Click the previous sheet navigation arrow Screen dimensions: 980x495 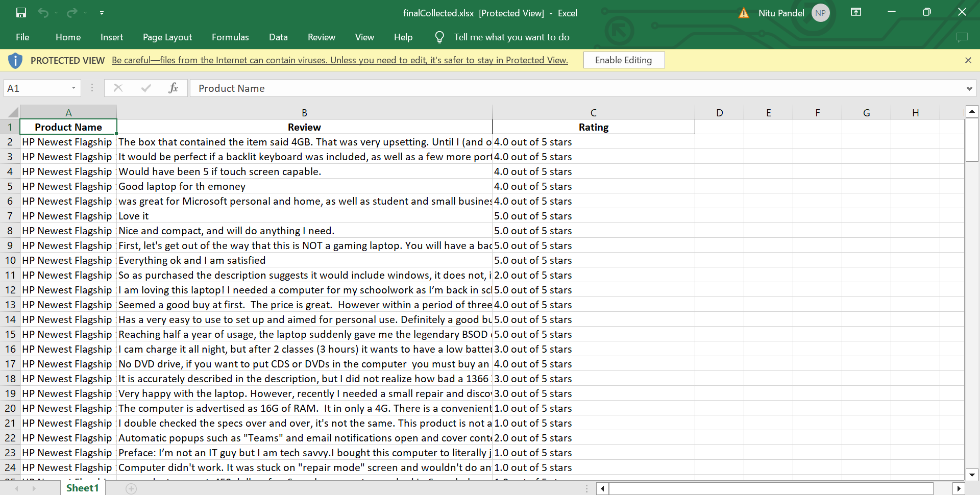(x=16, y=488)
